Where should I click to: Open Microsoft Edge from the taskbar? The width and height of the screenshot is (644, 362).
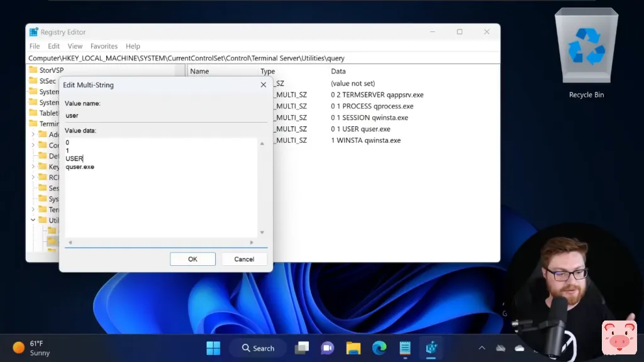379,348
